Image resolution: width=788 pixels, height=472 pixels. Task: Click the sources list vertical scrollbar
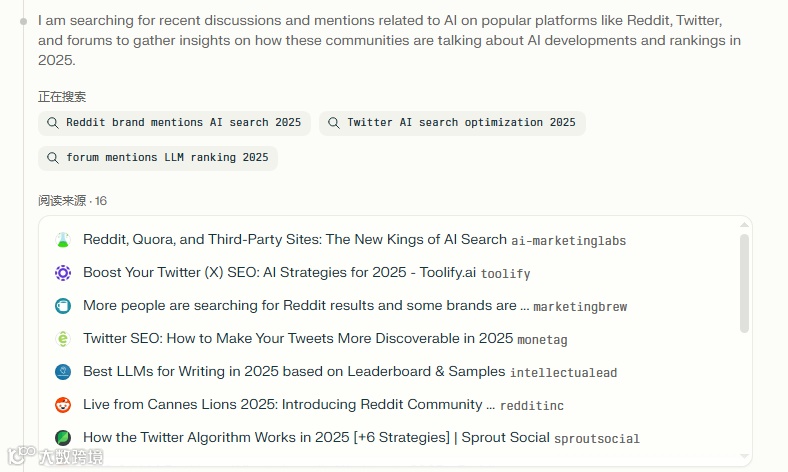coord(744,283)
